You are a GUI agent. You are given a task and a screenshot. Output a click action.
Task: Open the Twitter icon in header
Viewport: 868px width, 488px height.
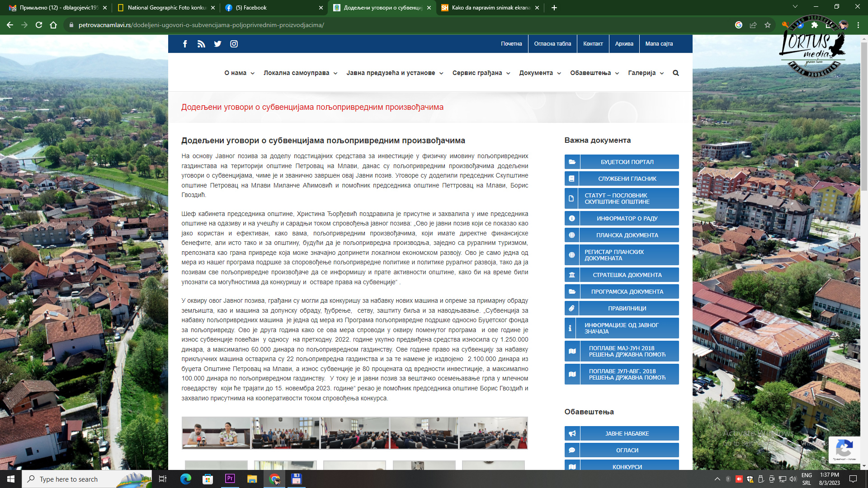[x=217, y=44]
